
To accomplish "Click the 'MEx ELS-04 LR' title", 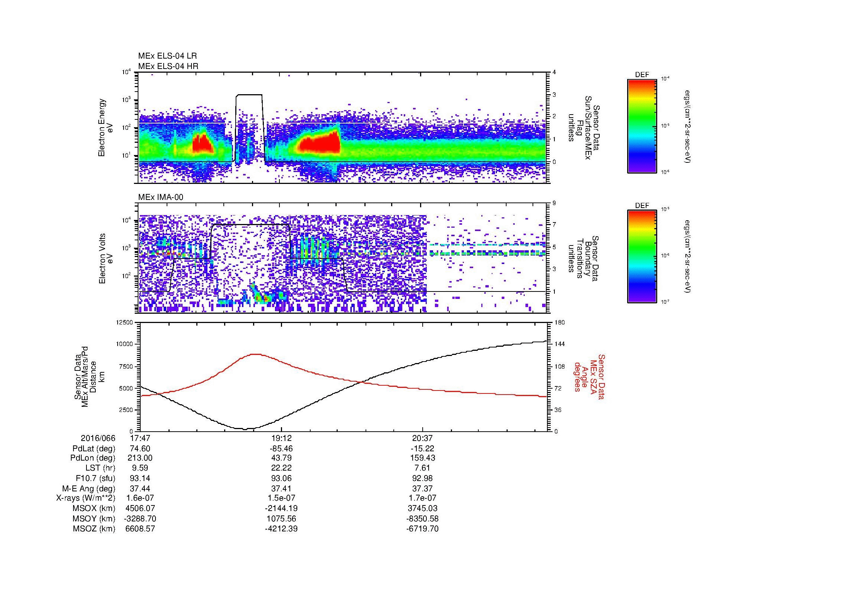I will (167, 56).
